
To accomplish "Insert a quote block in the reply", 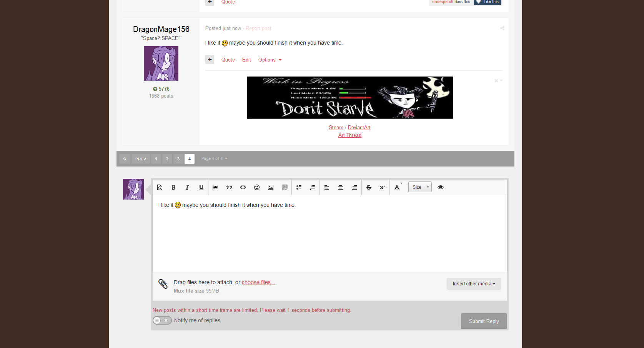I will [229, 187].
